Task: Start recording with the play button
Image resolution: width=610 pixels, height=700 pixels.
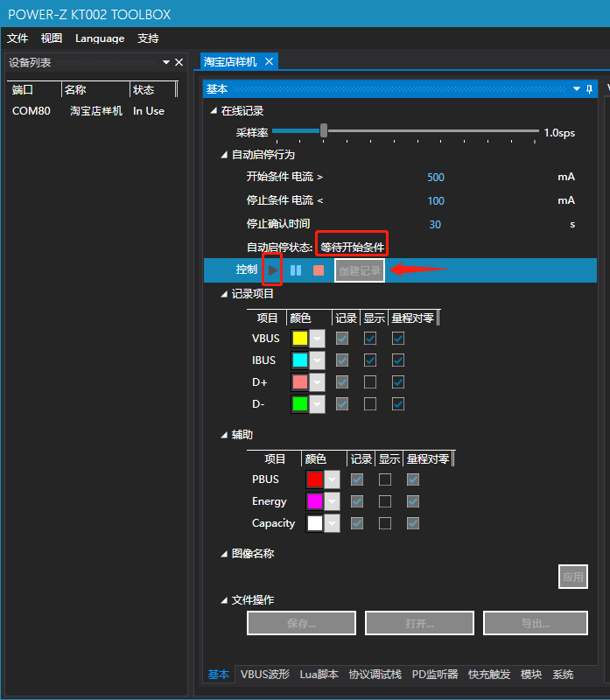Action: click(x=273, y=270)
